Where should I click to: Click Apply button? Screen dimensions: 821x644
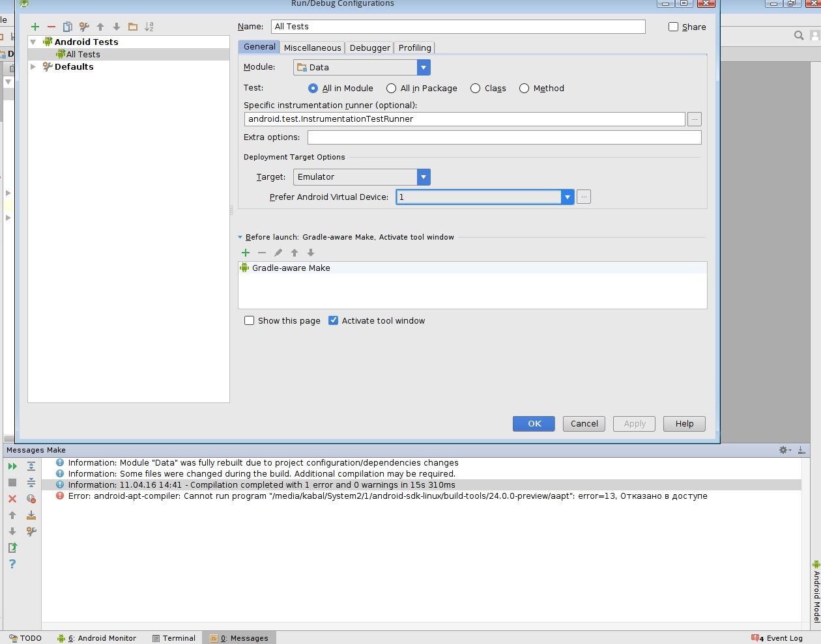pyautogui.click(x=635, y=424)
